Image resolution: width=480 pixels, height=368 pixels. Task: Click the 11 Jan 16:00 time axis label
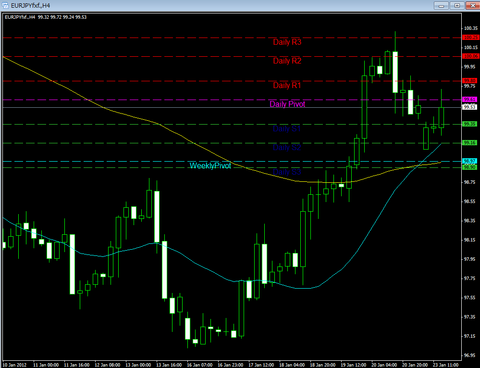tap(77, 365)
